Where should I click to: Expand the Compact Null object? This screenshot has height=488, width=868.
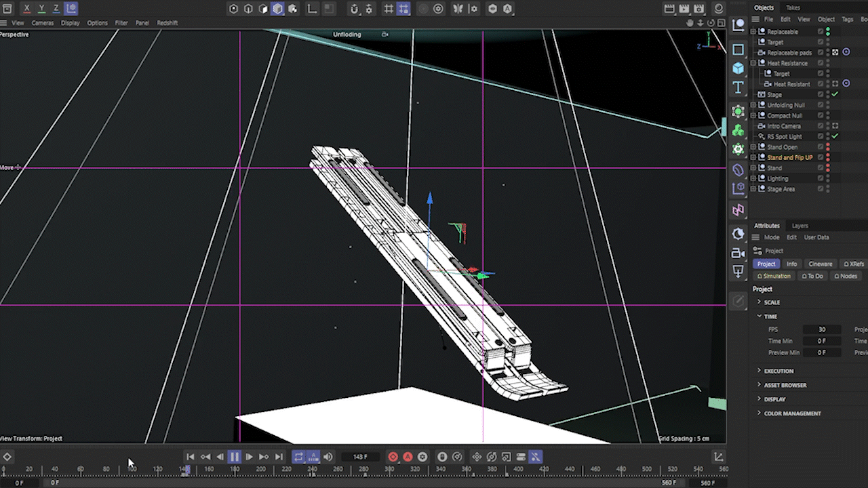[753, 115]
